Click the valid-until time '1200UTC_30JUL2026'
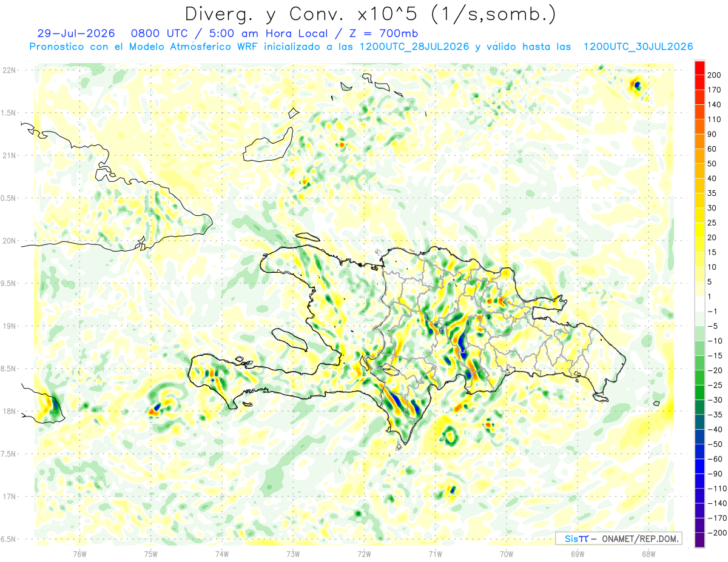 point(638,47)
